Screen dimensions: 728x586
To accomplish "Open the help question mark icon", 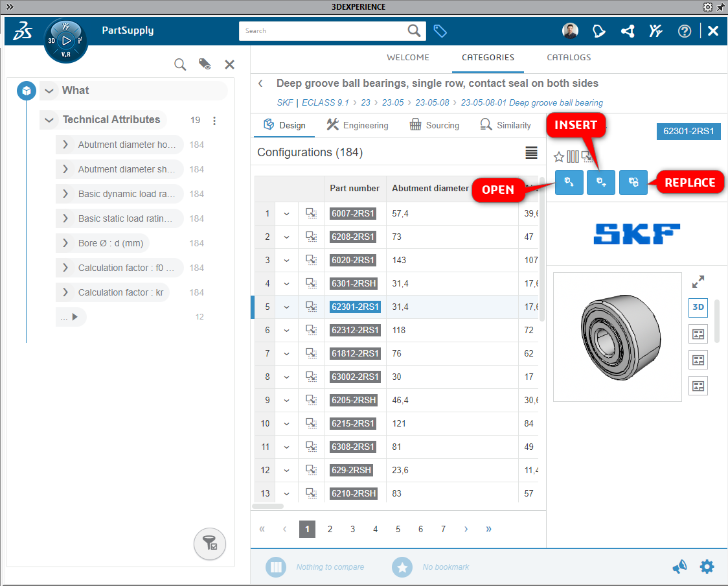I will click(x=685, y=31).
